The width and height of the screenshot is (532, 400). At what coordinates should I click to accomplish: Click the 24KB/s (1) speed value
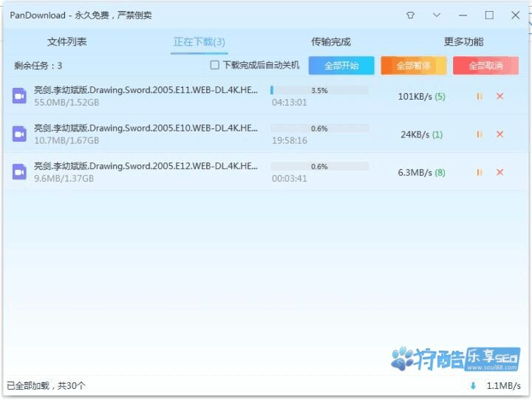coord(422,134)
